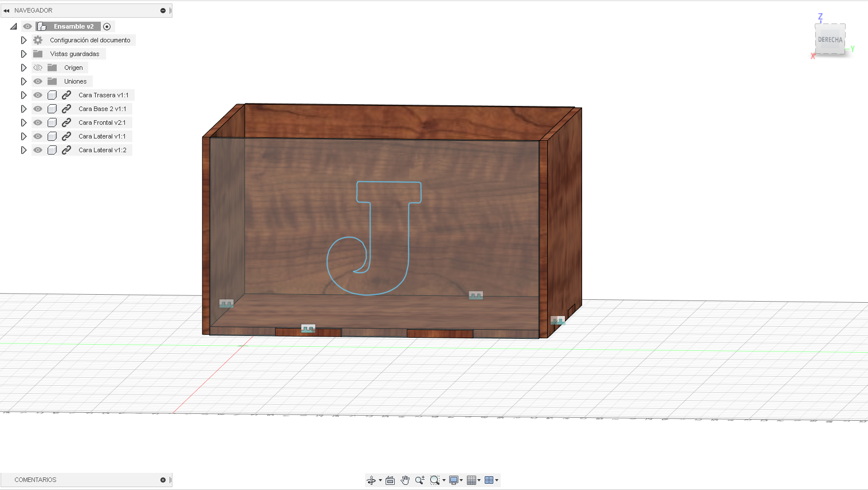The image size is (868, 490).
Task: Collapse the NAVEGADOR panel with double arrows
Action: point(6,10)
